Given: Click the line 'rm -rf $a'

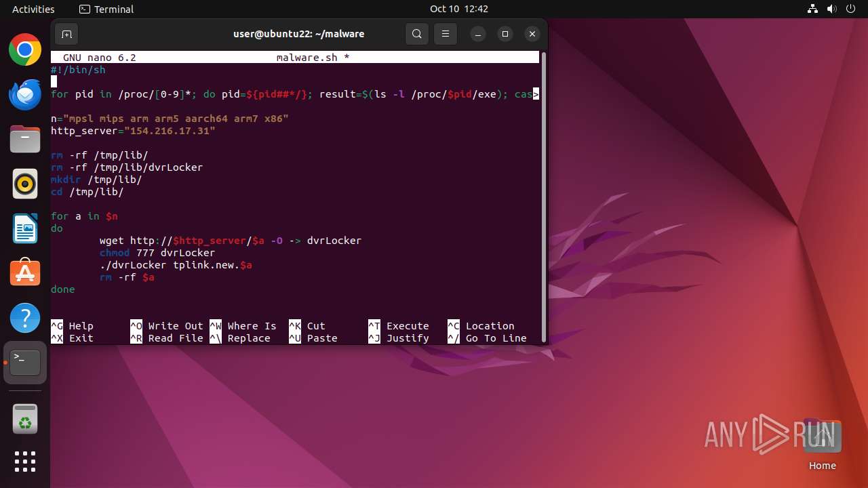Looking at the screenshot, I should [x=127, y=277].
